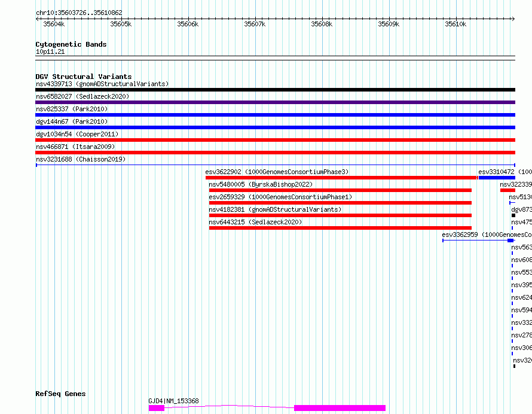Click the blue esv3310472 variant bar
The height and width of the screenshot is (414, 532).
(497, 178)
